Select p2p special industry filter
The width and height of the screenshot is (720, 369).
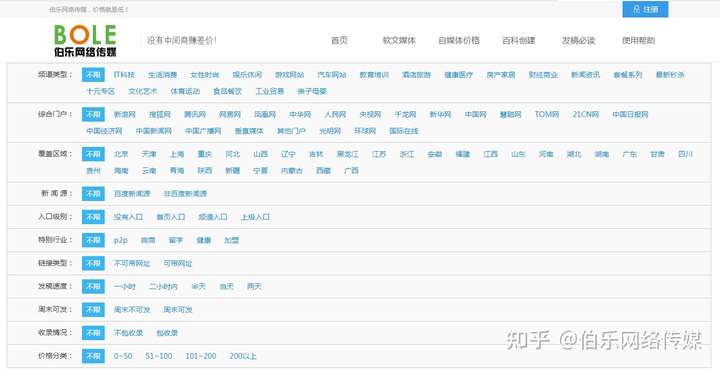[x=121, y=240]
